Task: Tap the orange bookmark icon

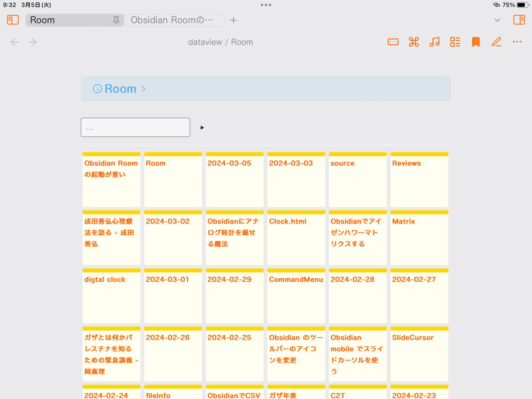Action: 476,42
